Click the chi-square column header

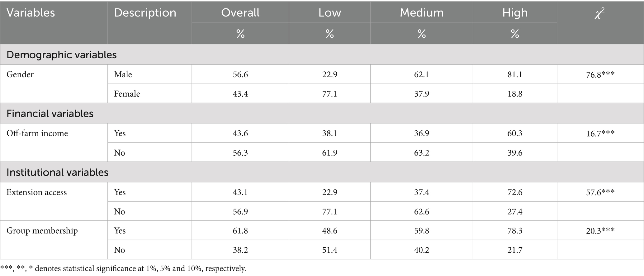pos(600,14)
